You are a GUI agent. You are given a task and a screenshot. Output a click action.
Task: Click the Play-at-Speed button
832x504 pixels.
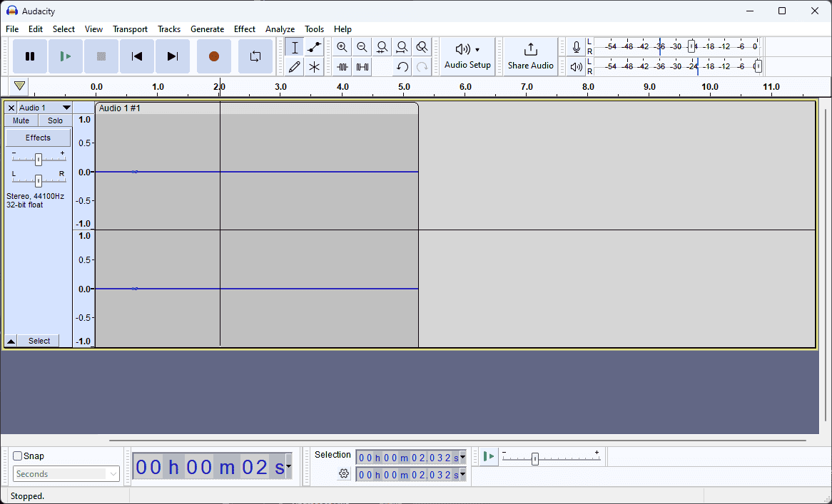pyautogui.click(x=489, y=456)
